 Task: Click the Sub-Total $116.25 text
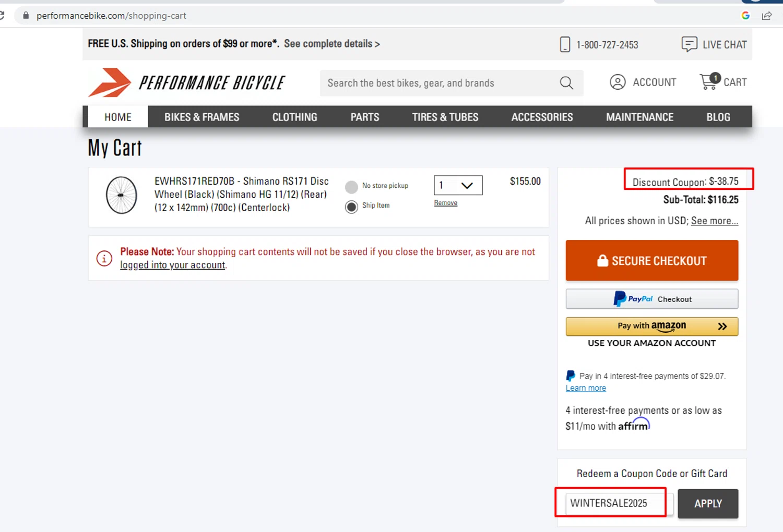701,199
